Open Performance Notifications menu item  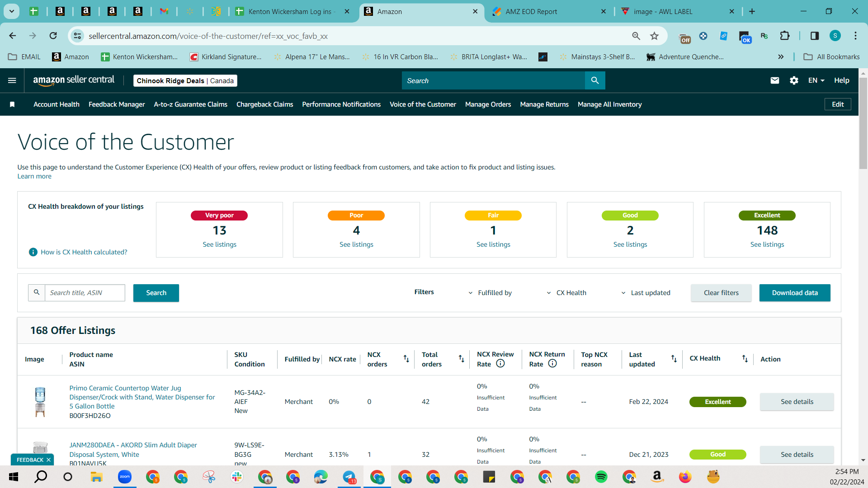click(341, 104)
